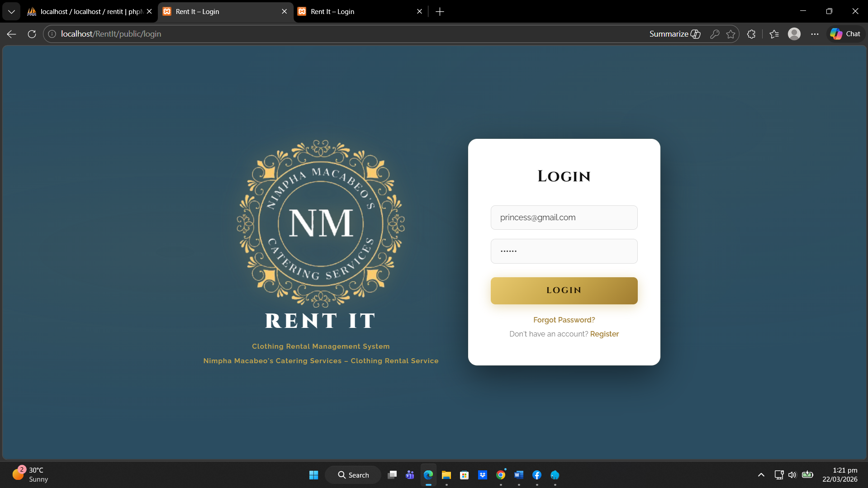Viewport: 868px width, 488px height.
Task: Go back using the back arrow
Action: (12, 34)
